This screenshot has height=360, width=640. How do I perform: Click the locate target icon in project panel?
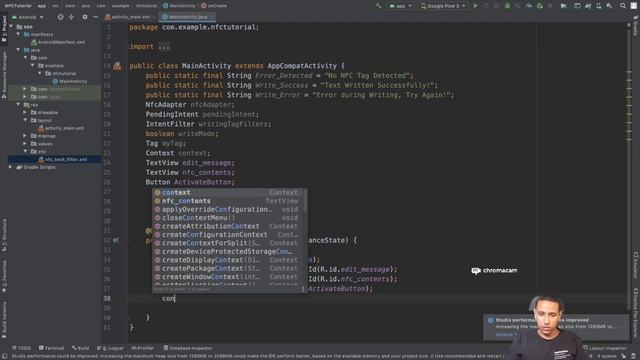coord(60,17)
